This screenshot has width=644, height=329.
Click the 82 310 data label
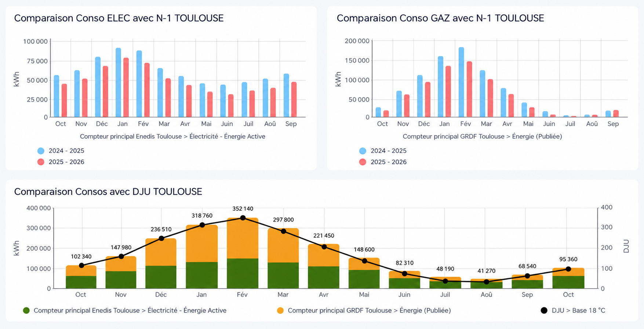click(405, 263)
